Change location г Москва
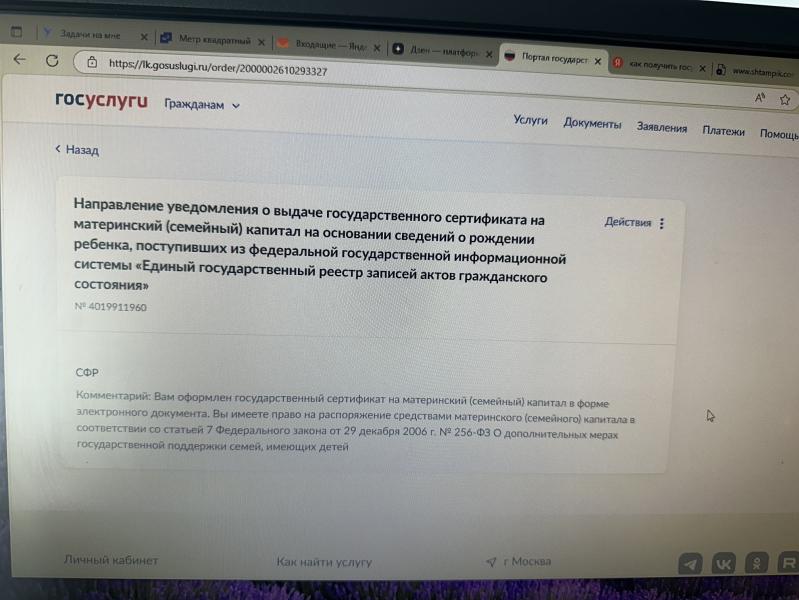Image resolution: width=799 pixels, height=600 pixels. pyautogui.click(x=518, y=561)
